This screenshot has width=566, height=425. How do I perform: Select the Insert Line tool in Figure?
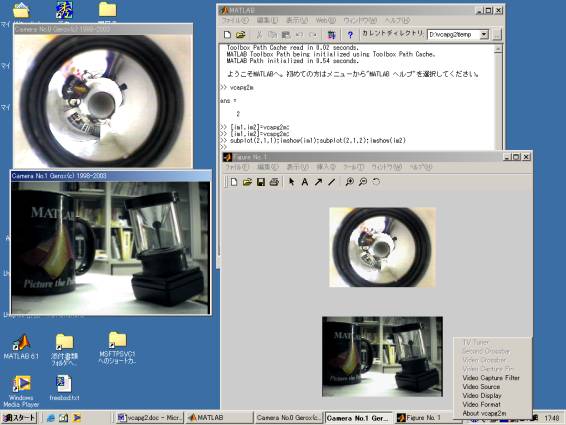332,182
